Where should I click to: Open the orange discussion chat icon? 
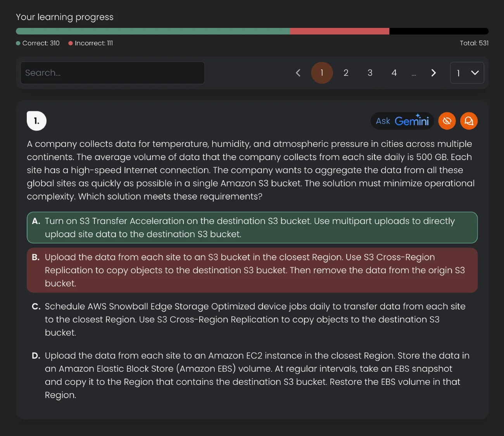click(469, 121)
